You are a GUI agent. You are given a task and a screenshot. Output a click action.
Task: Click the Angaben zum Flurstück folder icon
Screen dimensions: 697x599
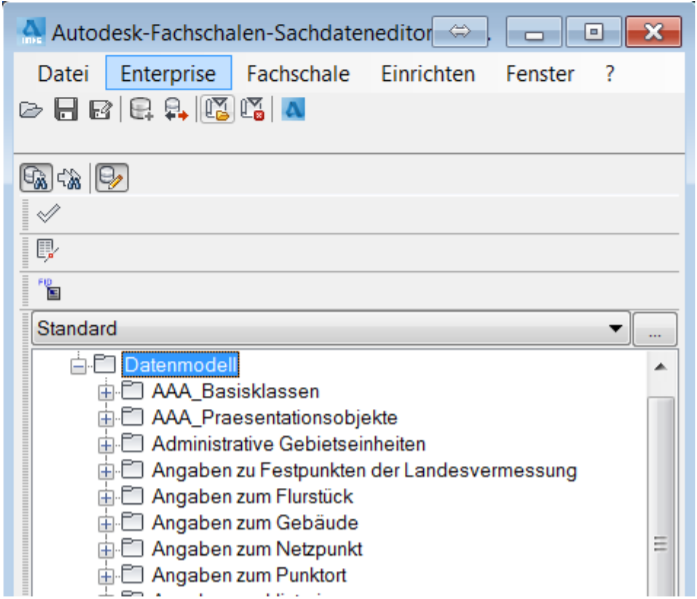132,495
